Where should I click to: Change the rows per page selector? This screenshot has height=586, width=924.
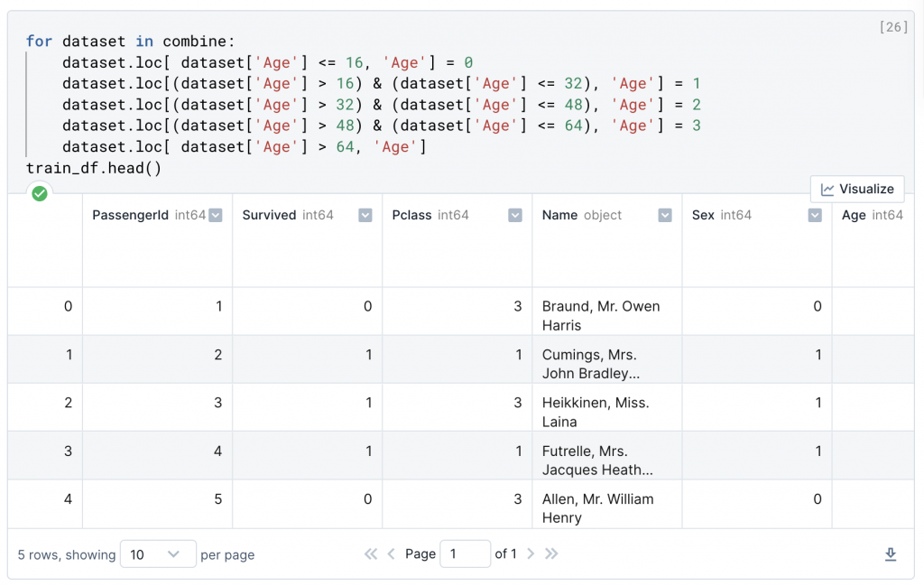tap(157, 554)
